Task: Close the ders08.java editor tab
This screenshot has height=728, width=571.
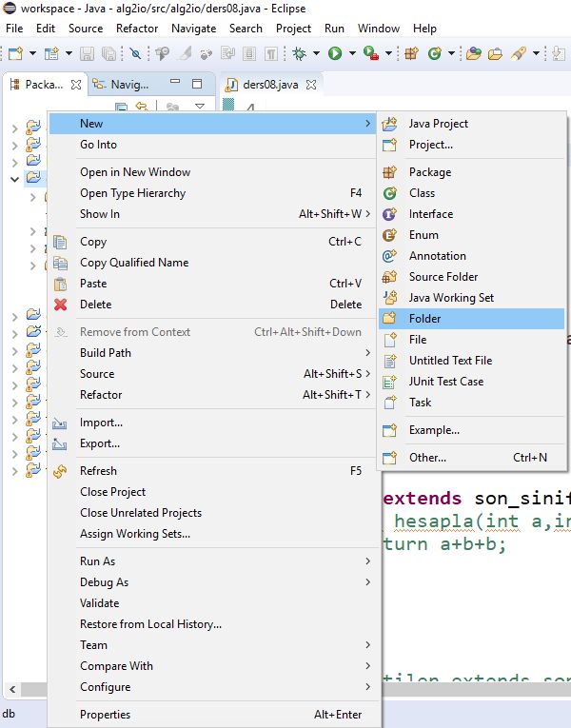Action: coord(311,85)
